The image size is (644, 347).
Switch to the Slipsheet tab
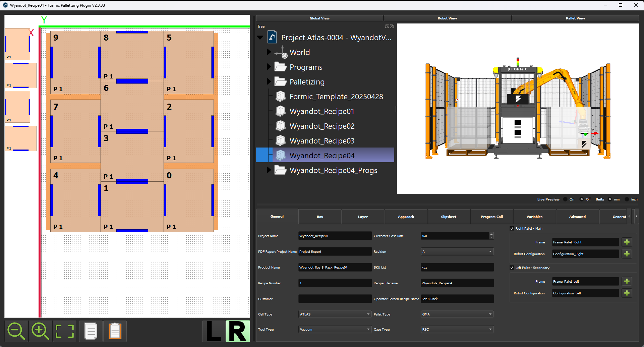[449, 217]
